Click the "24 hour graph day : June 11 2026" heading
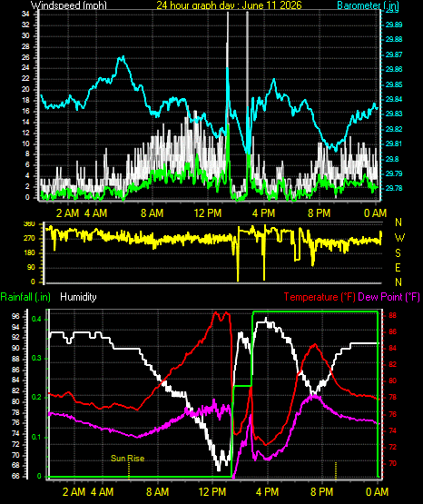The height and width of the screenshot is (504, 423). click(229, 5)
